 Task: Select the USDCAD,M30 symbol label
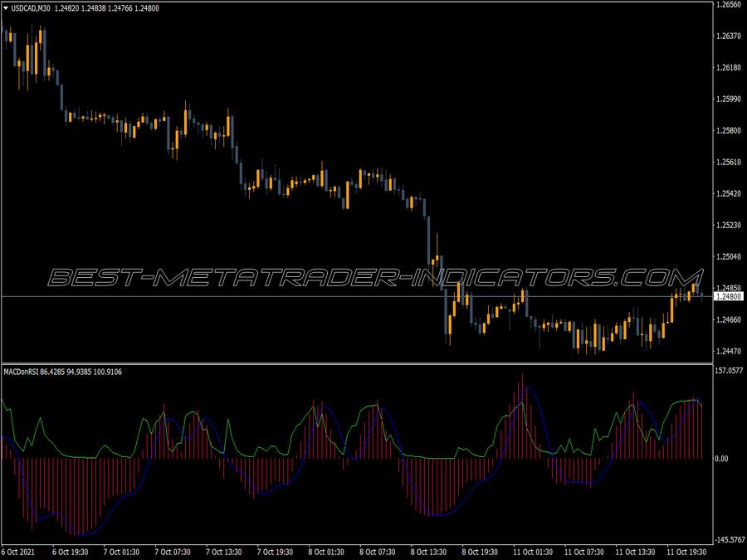click(31, 8)
